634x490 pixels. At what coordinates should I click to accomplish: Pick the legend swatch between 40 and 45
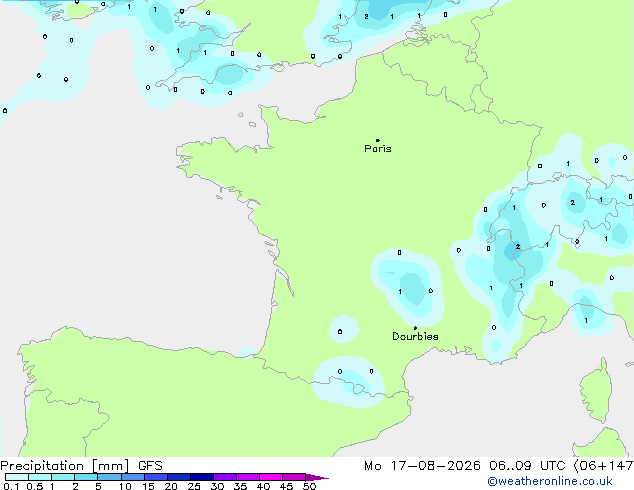(x=271, y=477)
